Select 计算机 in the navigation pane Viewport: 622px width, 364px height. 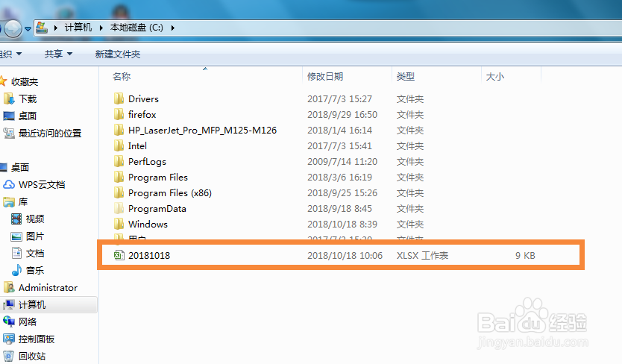(32, 304)
